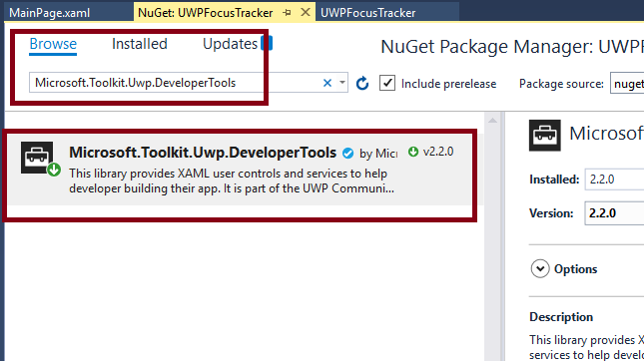Image resolution: width=644 pixels, height=364 pixels.
Task: Click the toolbox icon in the details pane
Action: coord(544,136)
